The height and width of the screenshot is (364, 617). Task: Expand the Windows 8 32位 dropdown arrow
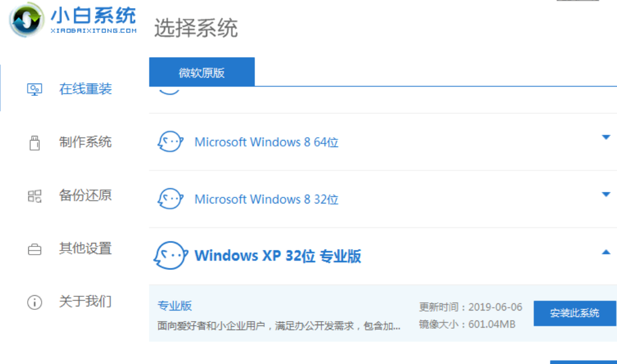tap(606, 194)
